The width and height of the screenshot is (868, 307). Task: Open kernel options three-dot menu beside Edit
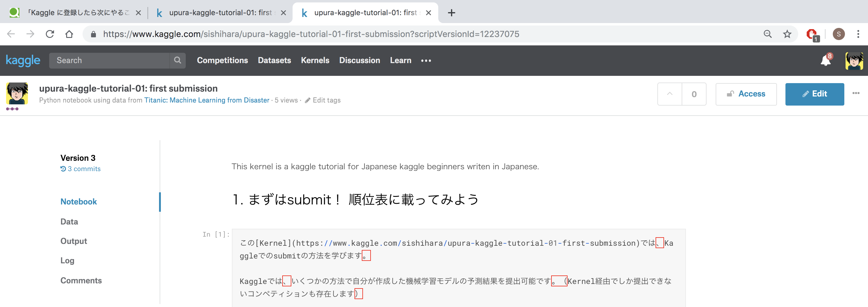856,93
